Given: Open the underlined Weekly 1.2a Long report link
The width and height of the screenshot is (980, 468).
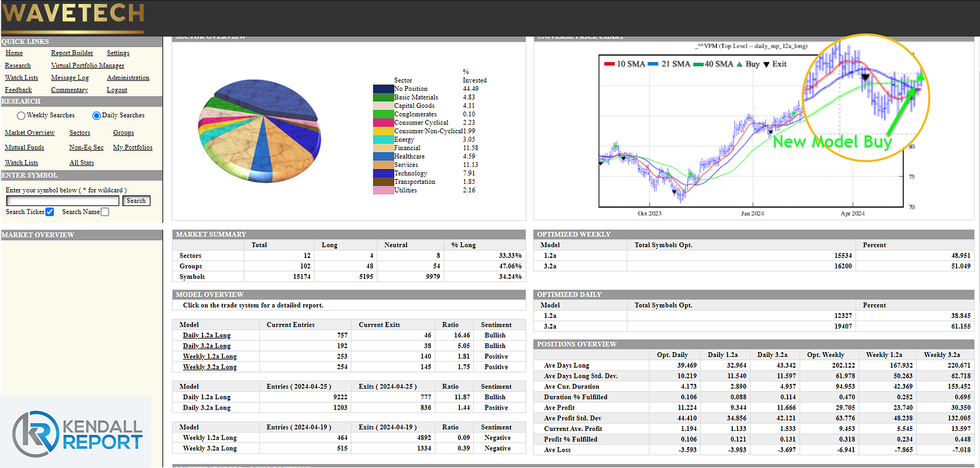Looking at the screenshot, I should click(209, 357).
